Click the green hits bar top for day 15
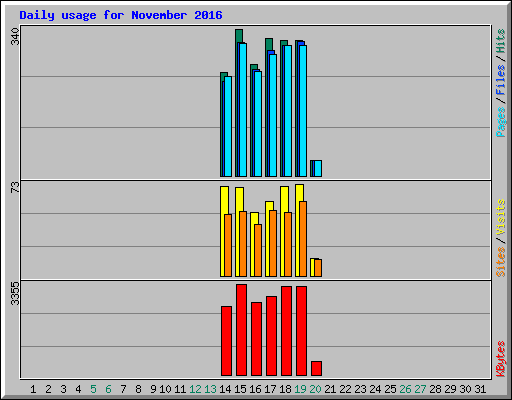512x400 pixels. coord(239,35)
